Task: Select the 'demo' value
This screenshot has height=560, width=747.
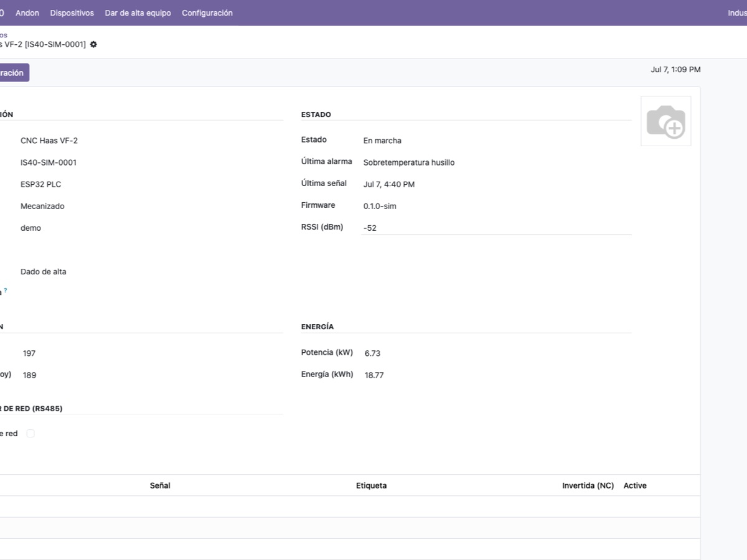Action: [x=31, y=228]
